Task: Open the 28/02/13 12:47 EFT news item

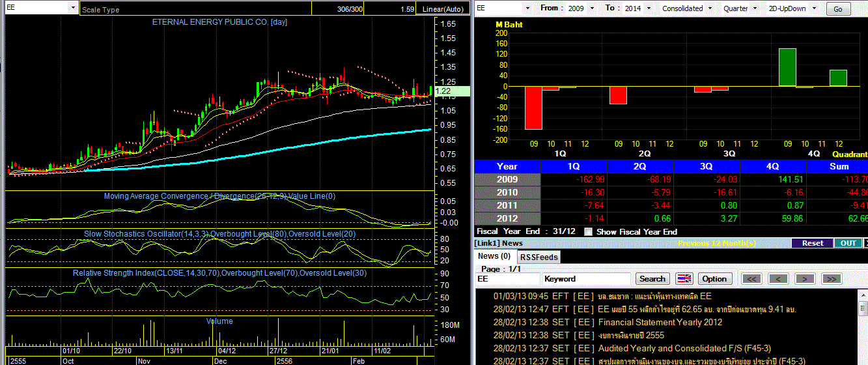Action: click(x=645, y=309)
